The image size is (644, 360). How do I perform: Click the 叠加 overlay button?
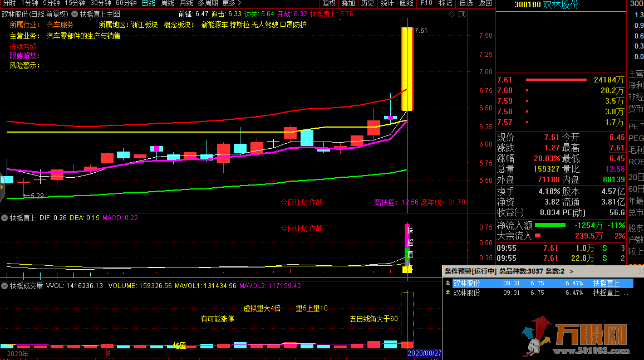[x=348, y=3]
